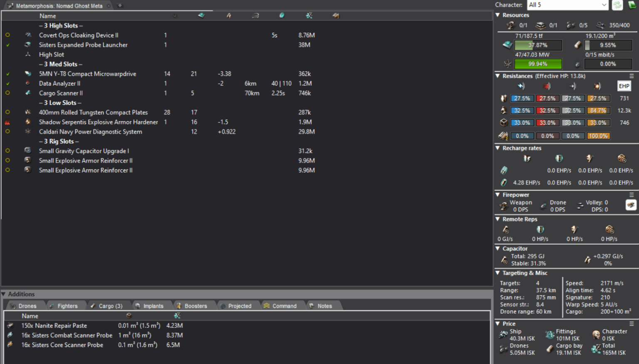Collapse the Targeting & Misc section
The image size is (639, 364).
click(x=498, y=273)
